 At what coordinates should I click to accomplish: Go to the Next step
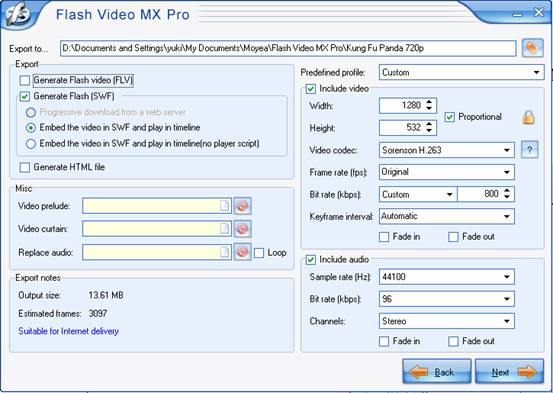(509, 371)
